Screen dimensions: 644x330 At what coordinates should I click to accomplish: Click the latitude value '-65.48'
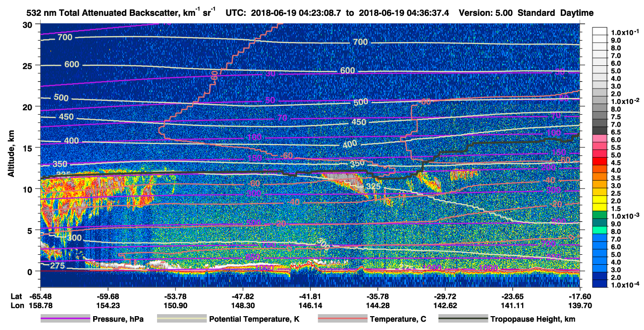[x=40, y=296]
